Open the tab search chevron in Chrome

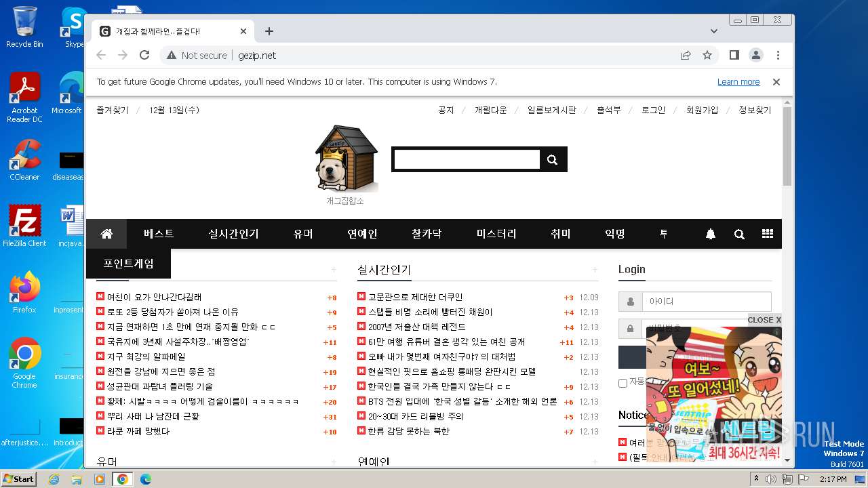point(714,31)
